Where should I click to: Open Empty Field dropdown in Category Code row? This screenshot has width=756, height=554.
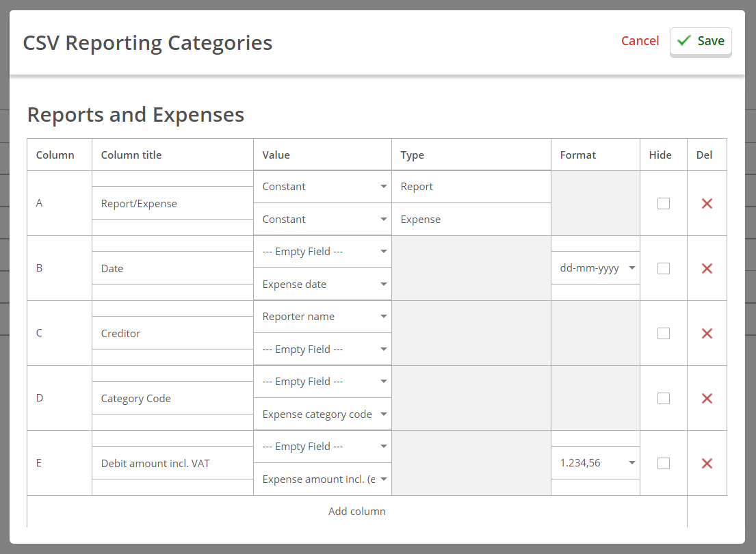point(322,382)
